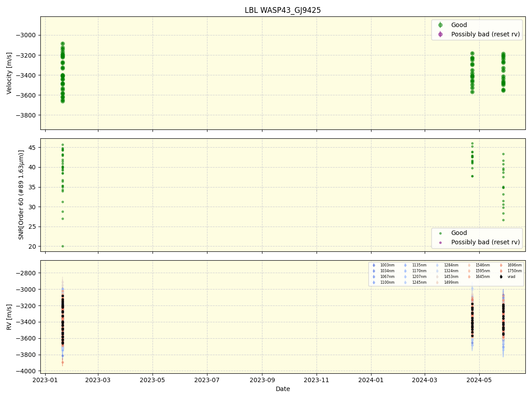Screen dimensions: 532x399
Task: Click Good legend entry in SNR panel
Action: pos(459,233)
